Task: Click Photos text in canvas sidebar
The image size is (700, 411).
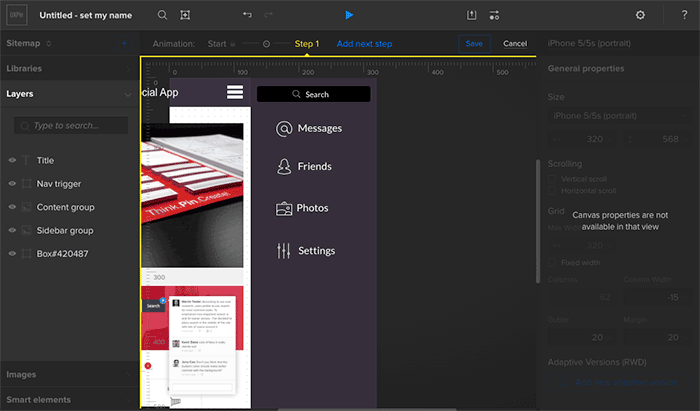Action: click(312, 208)
